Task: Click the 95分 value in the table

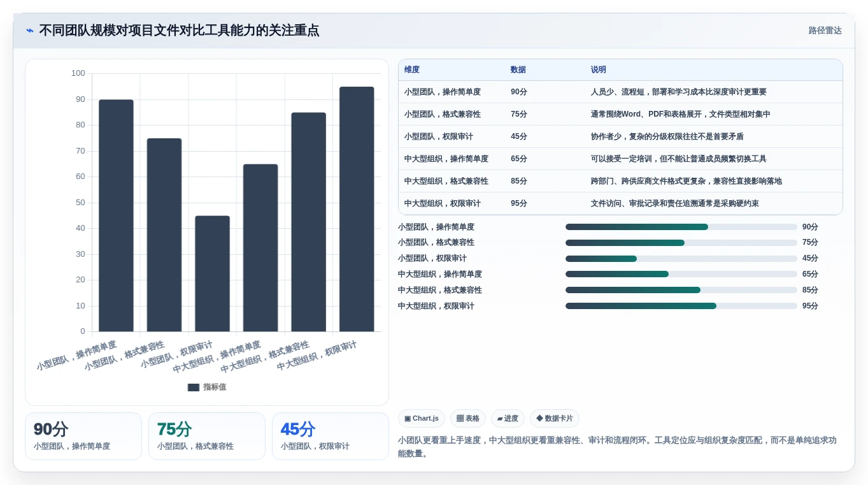Action: tap(519, 203)
